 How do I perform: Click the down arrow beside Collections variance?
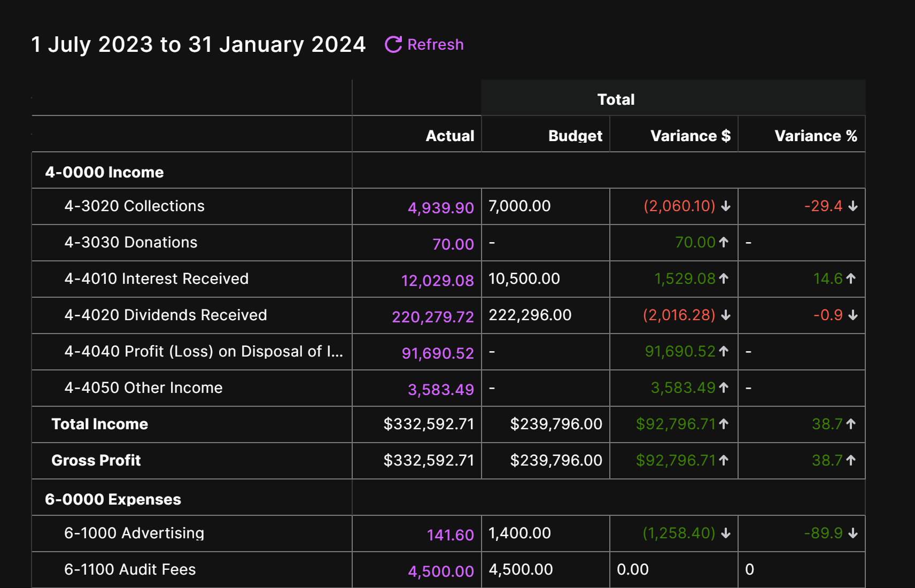[725, 206]
